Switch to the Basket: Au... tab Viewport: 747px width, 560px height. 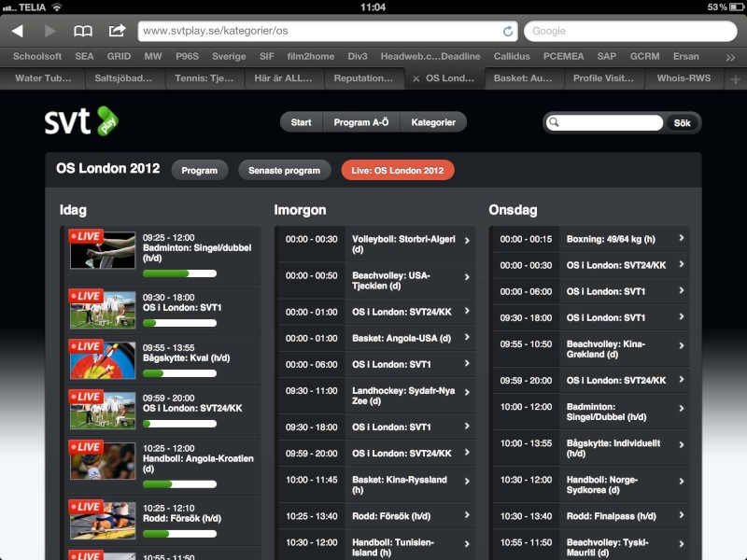[523, 78]
